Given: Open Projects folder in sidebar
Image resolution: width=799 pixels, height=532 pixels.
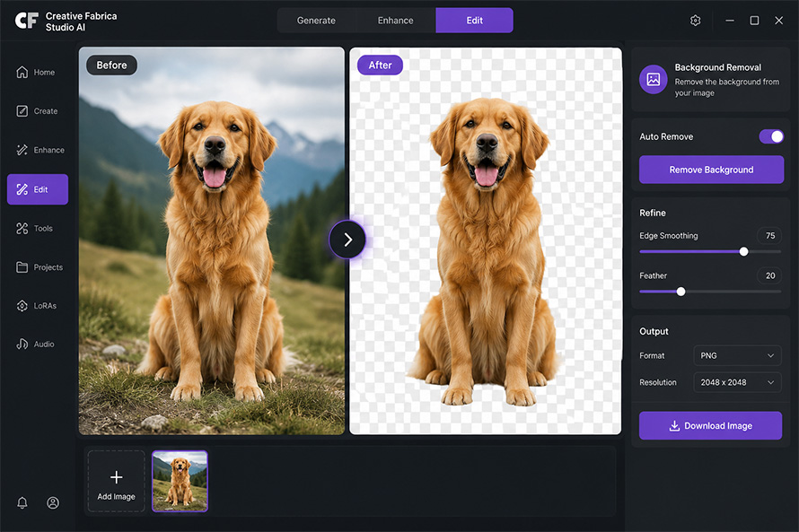Looking at the screenshot, I should click(40, 267).
